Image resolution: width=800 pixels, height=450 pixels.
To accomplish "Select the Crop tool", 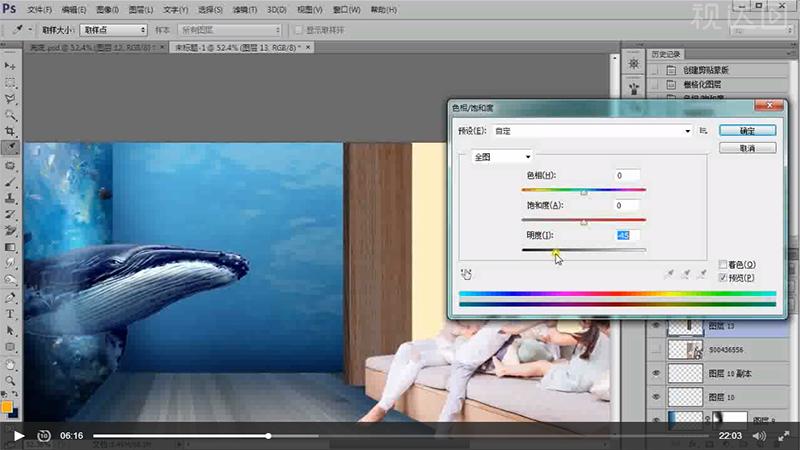I will tap(10, 131).
